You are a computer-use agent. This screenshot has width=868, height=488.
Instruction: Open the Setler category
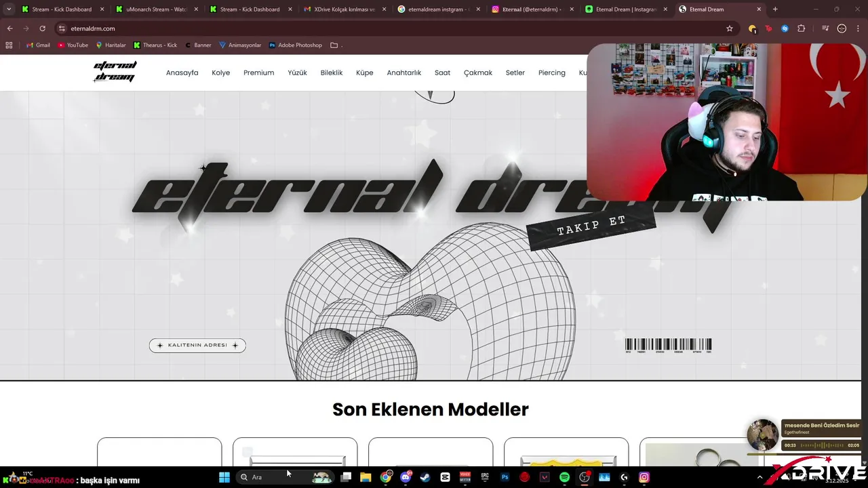[515, 73]
